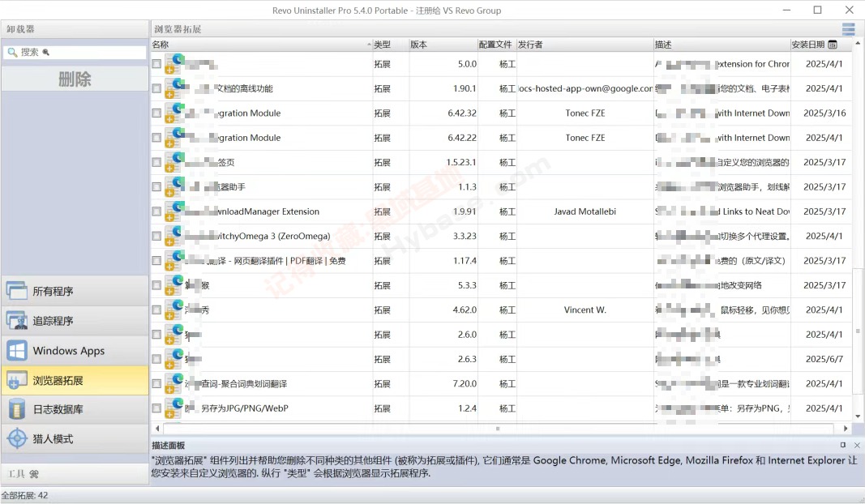The height and width of the screenshot is (504, 865).
Task: Click the 全部拓展: 42 status bar text
Action: [x=25, y=495]
